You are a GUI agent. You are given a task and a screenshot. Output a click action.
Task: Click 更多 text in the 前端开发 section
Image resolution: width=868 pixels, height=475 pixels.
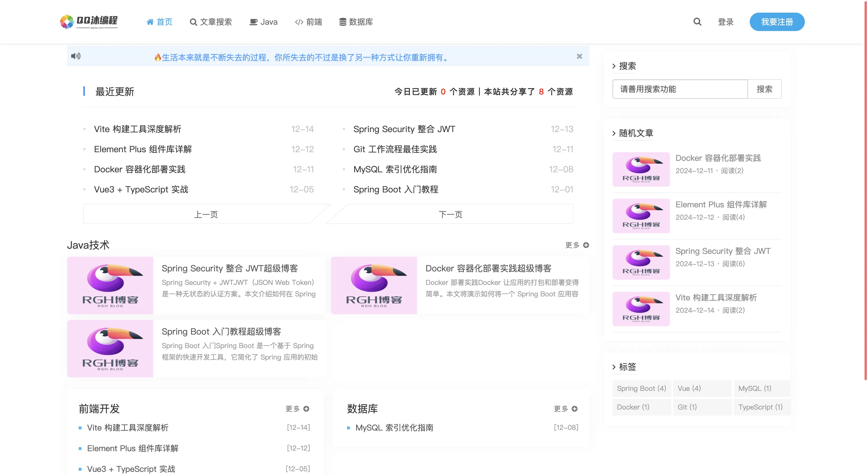(292, 409)
